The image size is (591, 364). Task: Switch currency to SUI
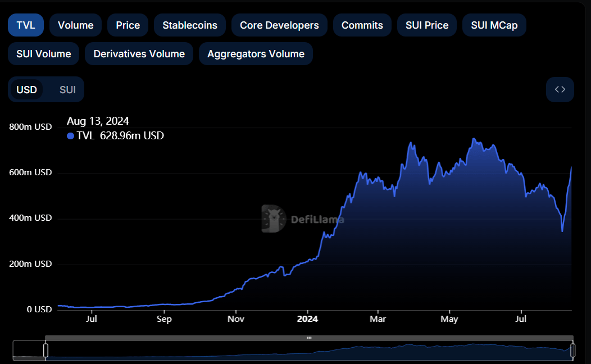[67, 89]
